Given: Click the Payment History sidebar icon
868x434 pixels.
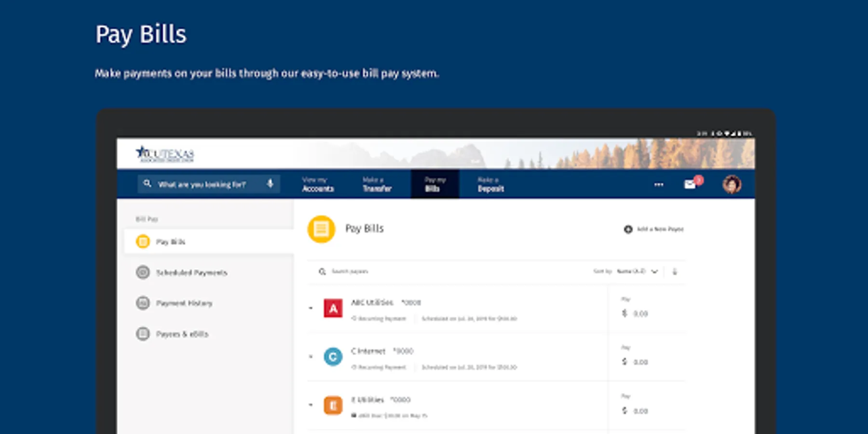Looking at the screenshot, I should click(143, 303).
